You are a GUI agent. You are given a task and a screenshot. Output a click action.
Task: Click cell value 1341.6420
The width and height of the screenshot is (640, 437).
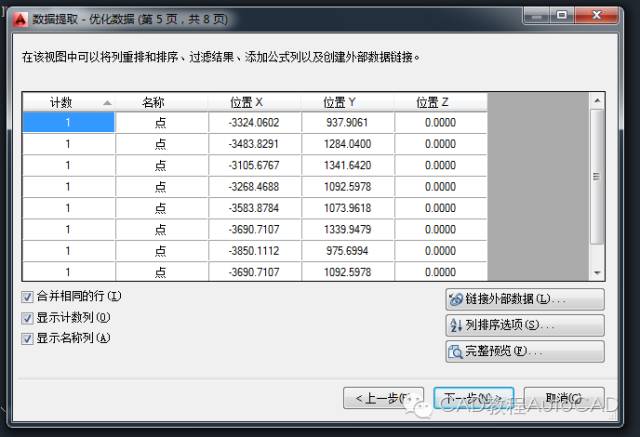347,165
